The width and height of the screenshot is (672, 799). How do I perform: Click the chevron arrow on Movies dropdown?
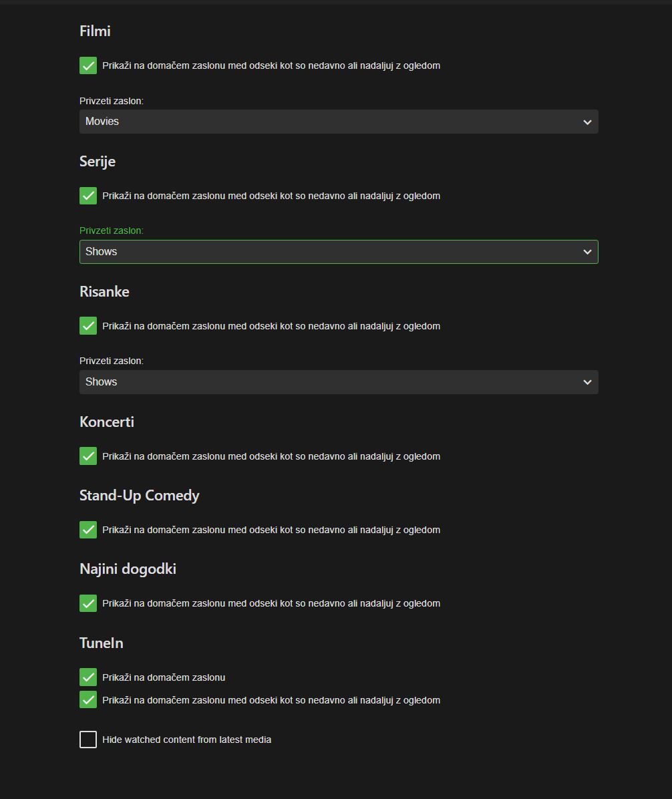pyautogui.click(x=587, y=122)
